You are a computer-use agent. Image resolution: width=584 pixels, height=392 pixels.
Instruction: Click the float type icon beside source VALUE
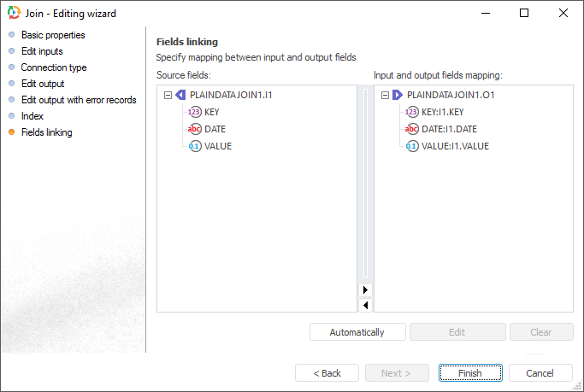coord(195,146)
